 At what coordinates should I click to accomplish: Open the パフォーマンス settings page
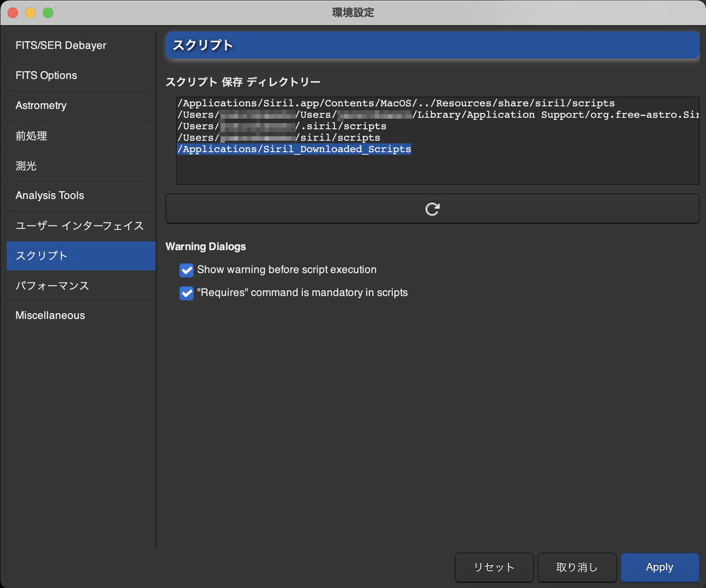pyautogui.click(x=81, y=286)
